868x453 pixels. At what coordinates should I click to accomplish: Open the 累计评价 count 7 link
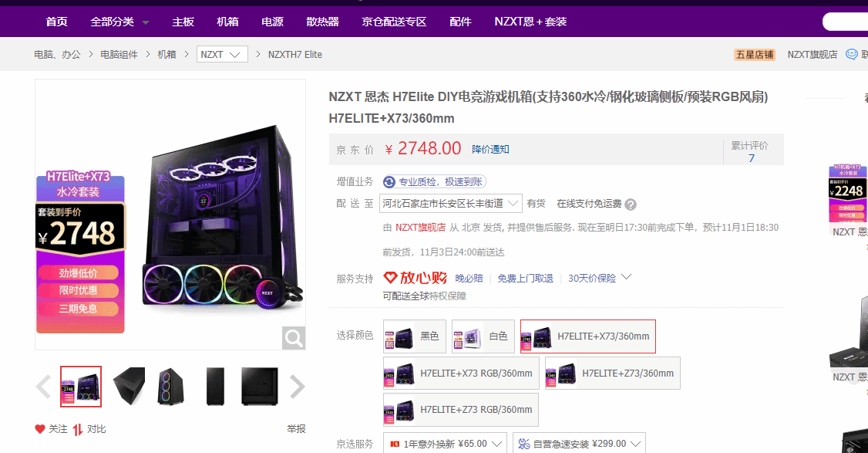(x=751, y=158)
